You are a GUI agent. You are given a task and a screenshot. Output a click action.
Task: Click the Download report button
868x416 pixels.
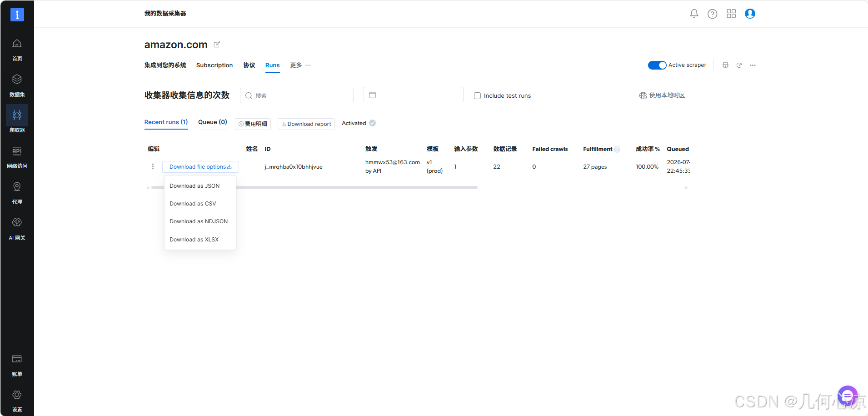(306, 124)
